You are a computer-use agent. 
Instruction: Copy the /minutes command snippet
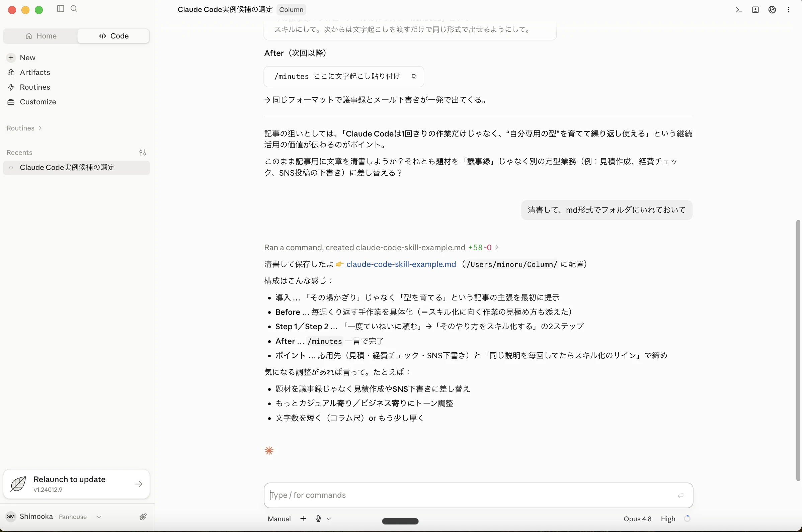pyautogui.click(x=414, y=76)
